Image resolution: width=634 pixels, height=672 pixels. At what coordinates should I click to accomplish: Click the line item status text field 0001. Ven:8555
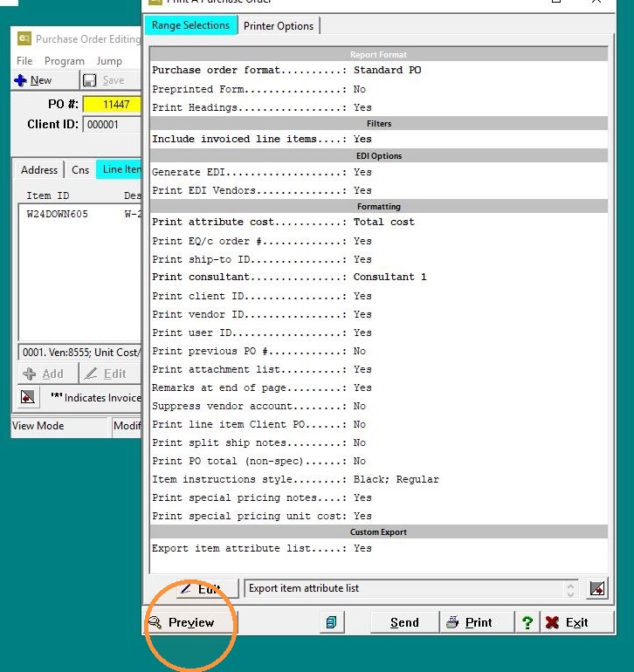(79, 353)
